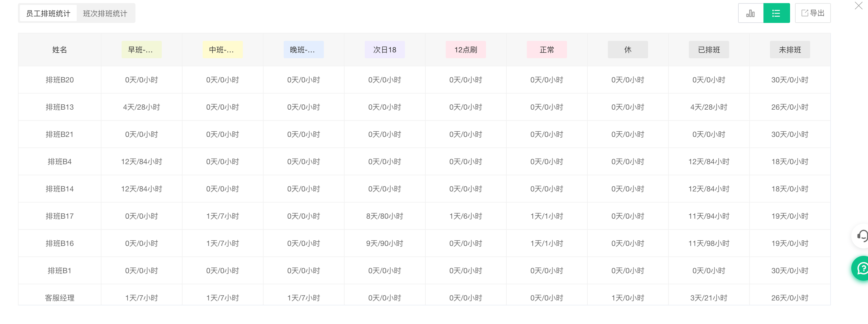The height and width of the screenshot is (324, 868).
Task: Select the 班次排班统计 tab
Action: tap(105, 14)
